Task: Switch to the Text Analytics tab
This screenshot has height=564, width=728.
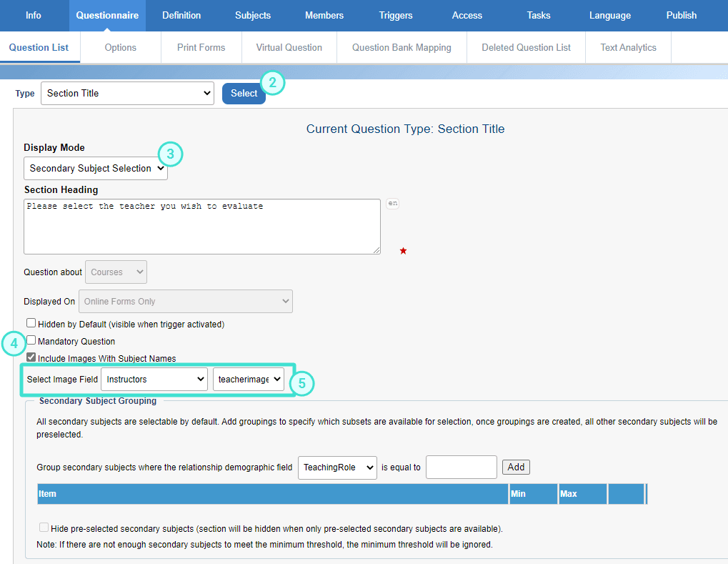Action: pyautogui.click(x=627, y=47)
